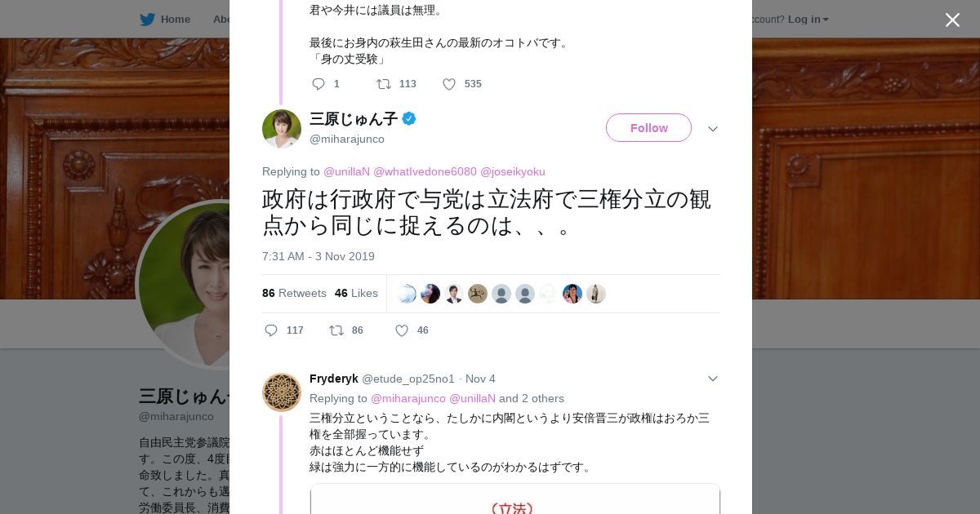The width and height of the screenshot is (980, 514).
Task: Click 三原じゅん子's tweet avatar
Action: (x=282, y=129)
